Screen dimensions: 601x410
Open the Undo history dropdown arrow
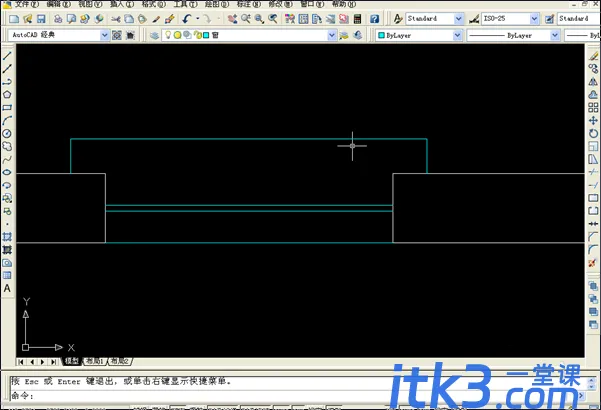(198, 19)
